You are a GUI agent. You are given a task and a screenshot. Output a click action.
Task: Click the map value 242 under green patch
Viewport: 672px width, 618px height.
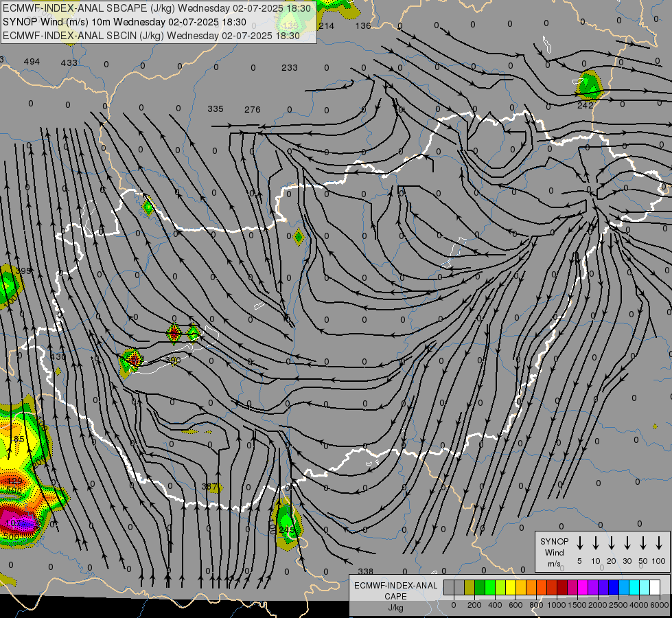click(585, 106)
